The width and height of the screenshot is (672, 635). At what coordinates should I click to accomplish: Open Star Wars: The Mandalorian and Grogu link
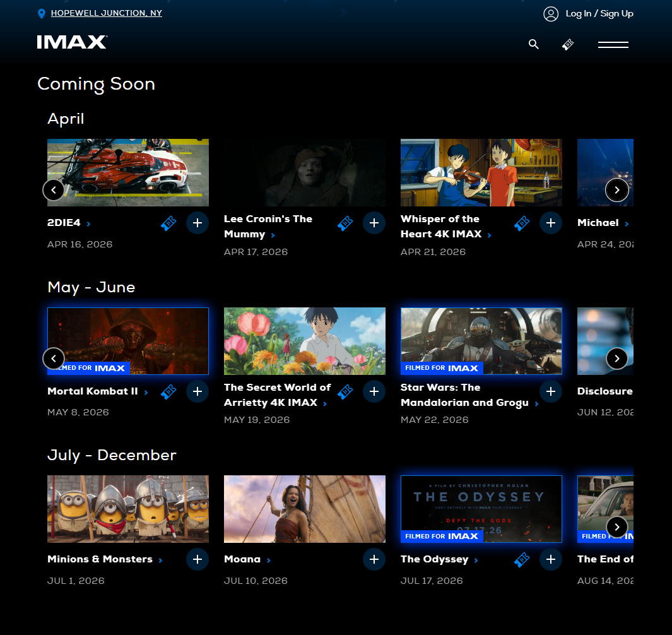[469, 395]
